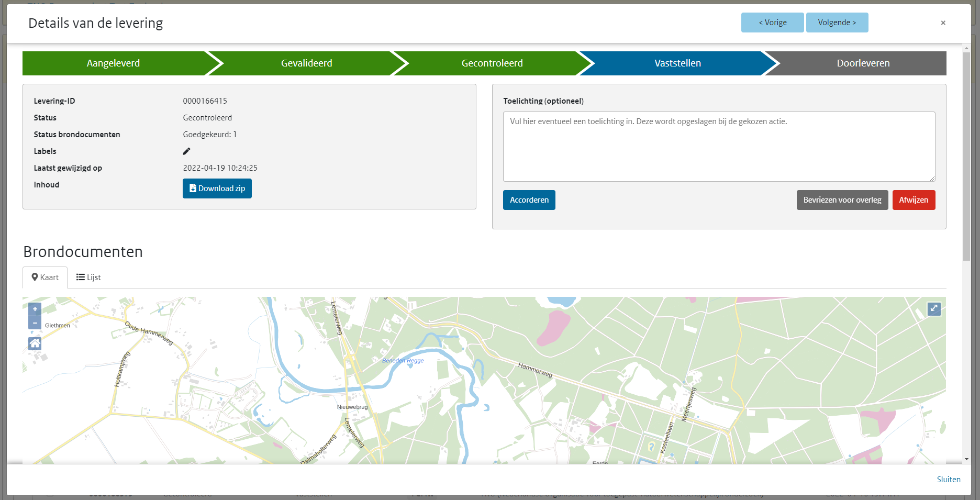
Task: Expand the map to fullscreen
Action: click(x=934, y=309)
